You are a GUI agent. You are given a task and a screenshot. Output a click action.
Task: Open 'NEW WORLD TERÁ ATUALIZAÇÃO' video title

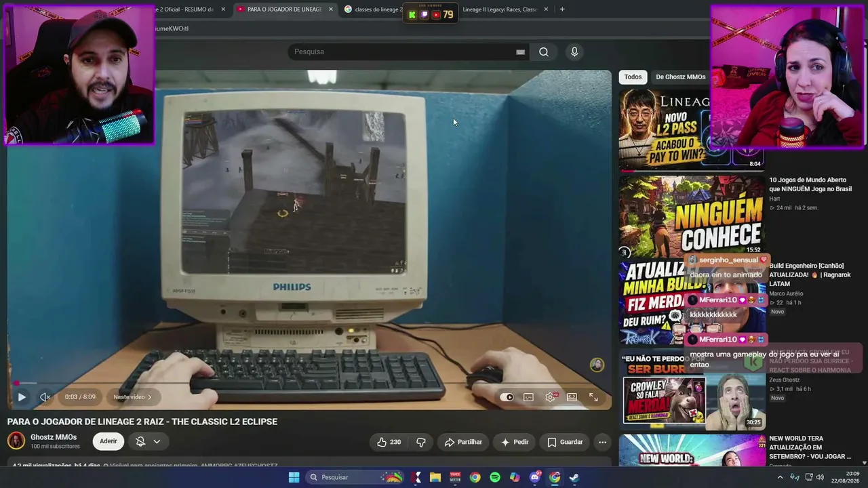(810, 447)
